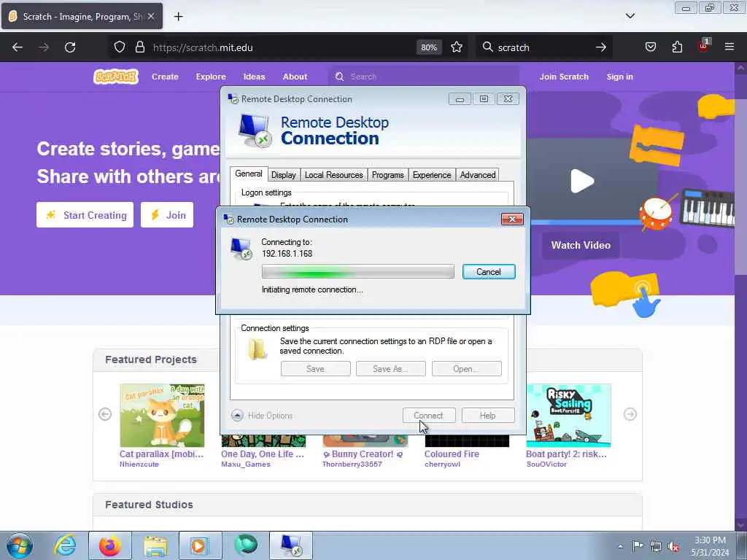This screenshot has width=747, height=560.
Task: Click the search go arrow
Action: [x=601, y=47]
